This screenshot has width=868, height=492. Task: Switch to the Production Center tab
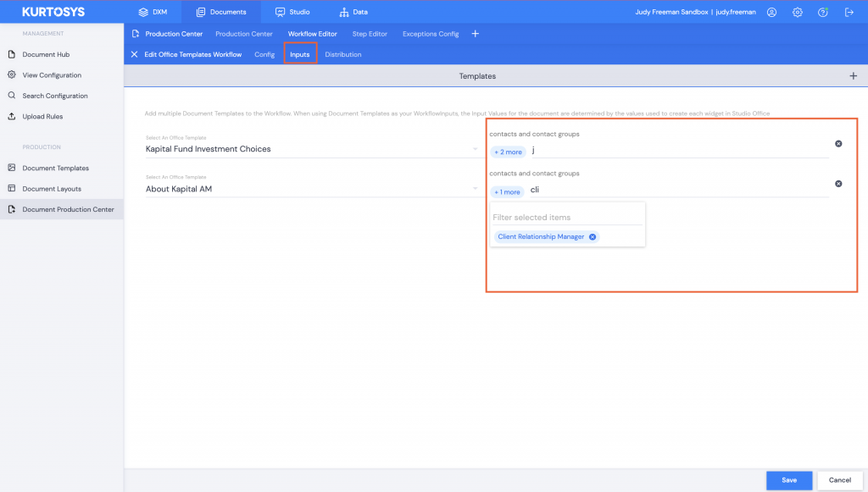point(243,34)
